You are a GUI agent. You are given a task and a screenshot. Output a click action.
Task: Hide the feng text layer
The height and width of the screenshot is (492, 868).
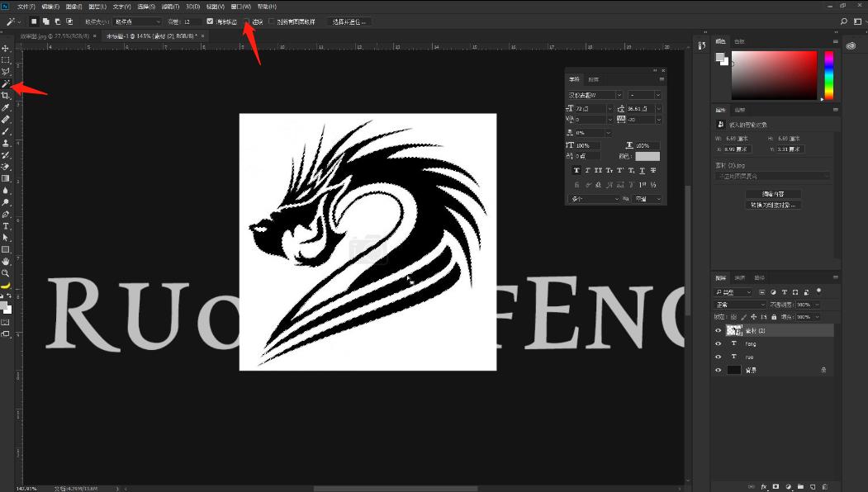(718, 343)
